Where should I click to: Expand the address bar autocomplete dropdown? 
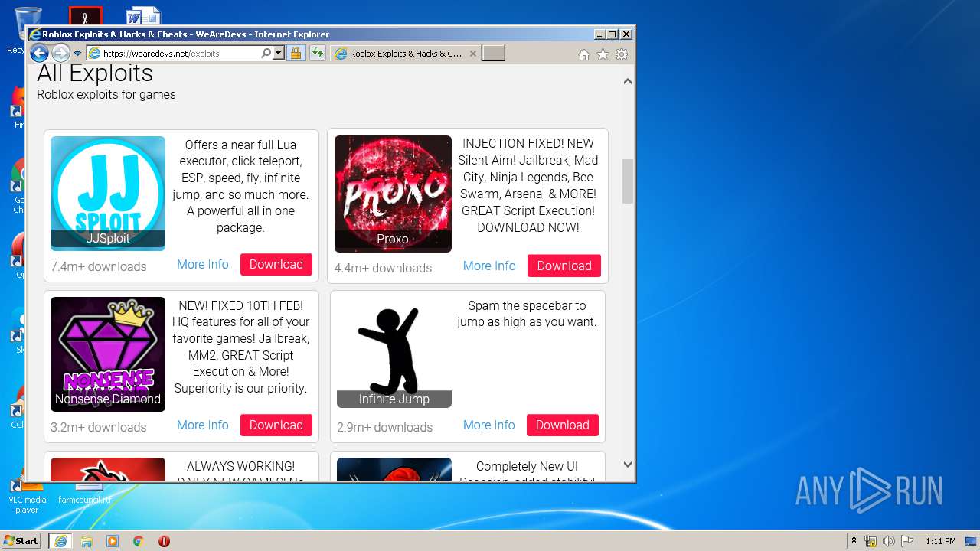[278, 54]
